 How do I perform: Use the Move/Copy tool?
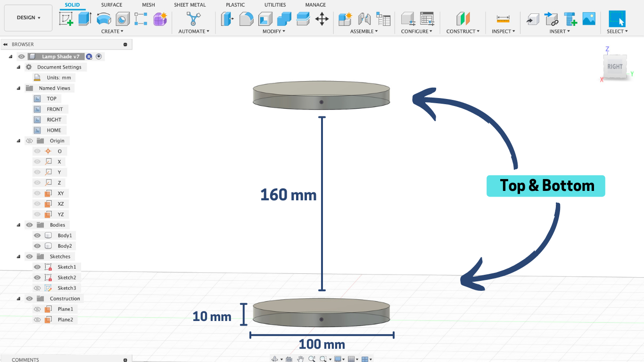click(321, 19)
